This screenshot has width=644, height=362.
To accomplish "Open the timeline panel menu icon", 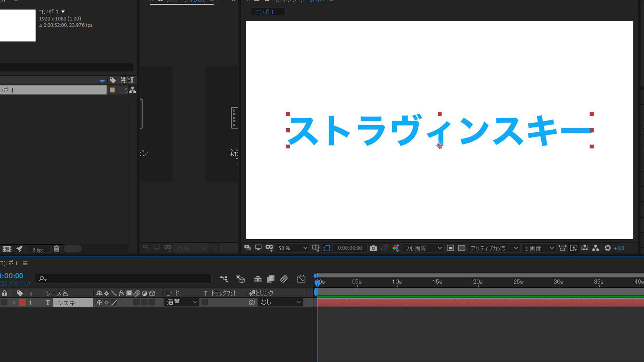I will tap(25, 263).
